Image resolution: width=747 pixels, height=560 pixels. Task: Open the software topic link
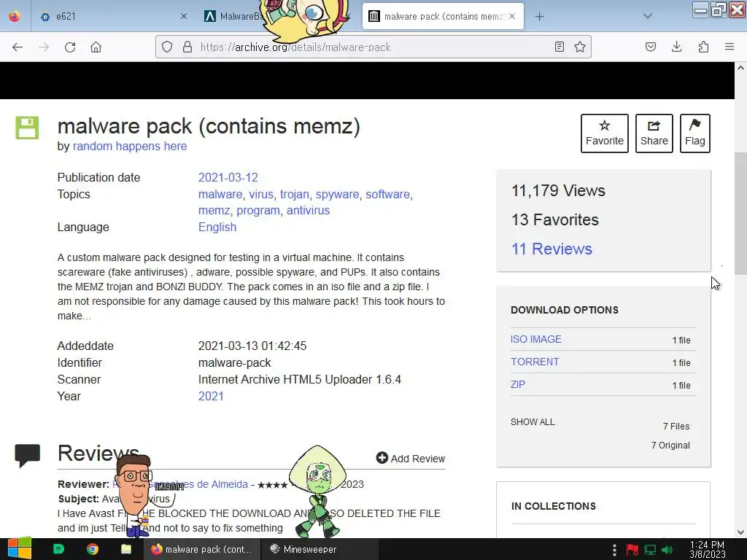388,194
